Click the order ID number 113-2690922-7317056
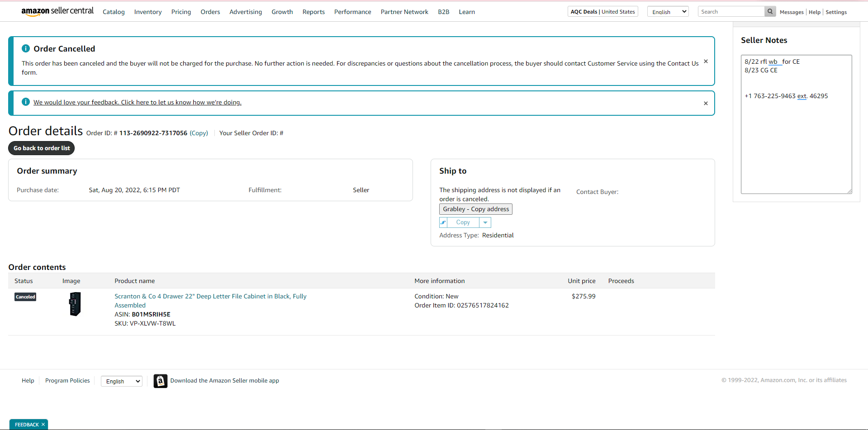The width and height of the screenshot is (868, 430). pos(153,133)
